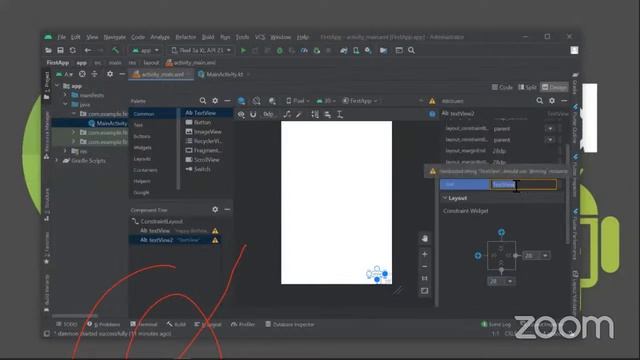Open the Profiler tool window
640x360 pixels.
pos(243,324)
